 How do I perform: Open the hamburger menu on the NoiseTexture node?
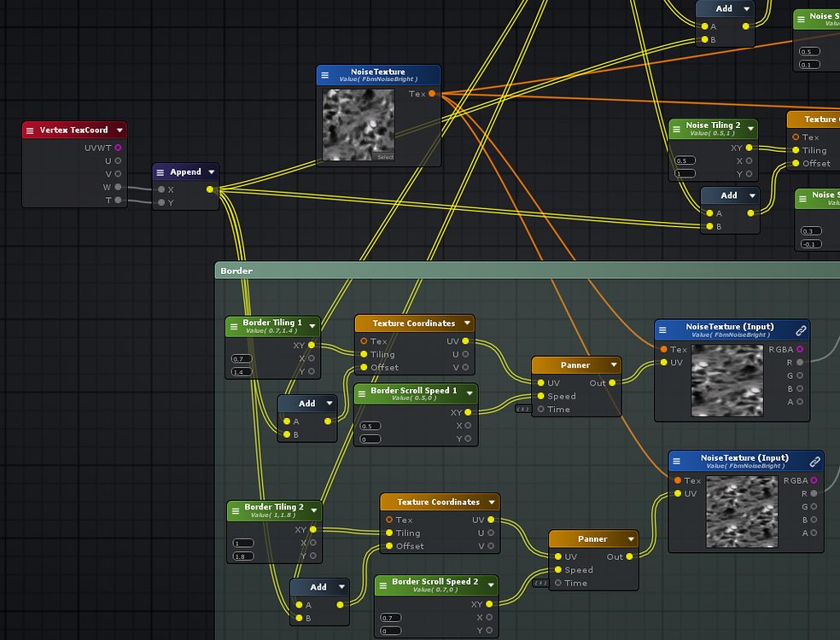coord(323,74)
